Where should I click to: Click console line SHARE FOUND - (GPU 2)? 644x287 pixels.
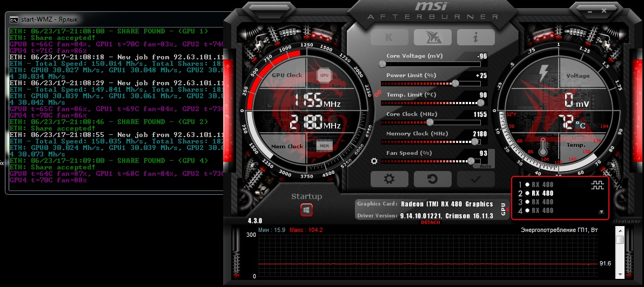coord(109,122)
